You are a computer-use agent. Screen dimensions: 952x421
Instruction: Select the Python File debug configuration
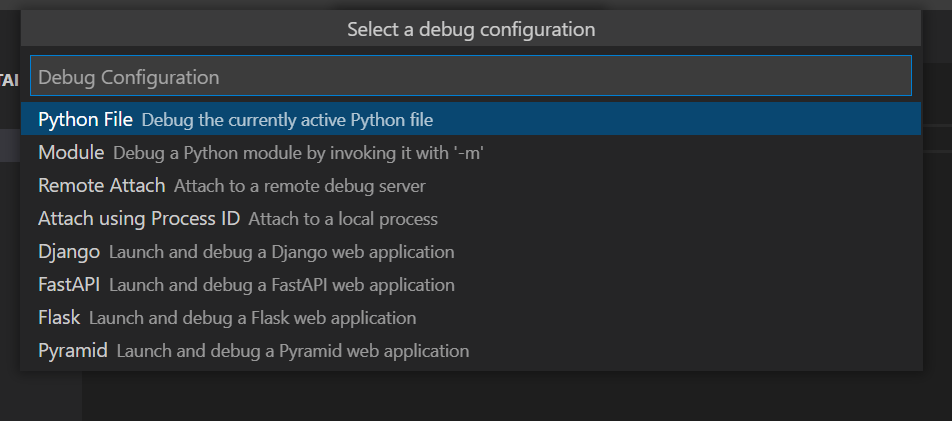[471, 119]
